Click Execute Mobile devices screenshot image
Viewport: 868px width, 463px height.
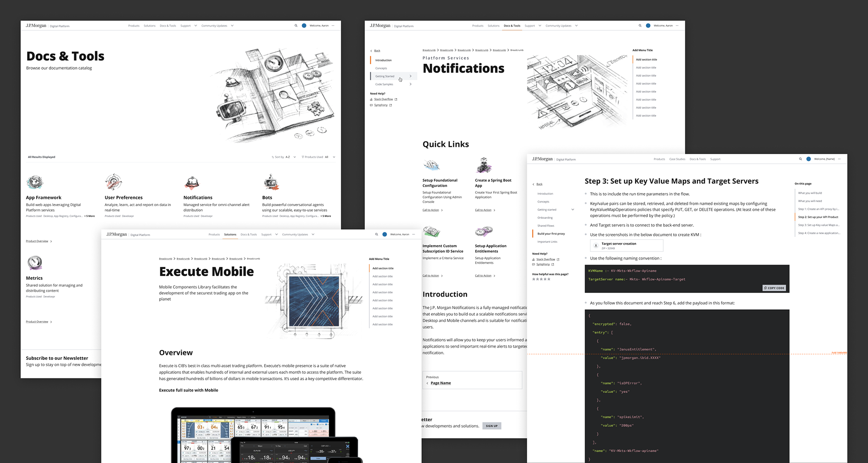pos(267,435)
